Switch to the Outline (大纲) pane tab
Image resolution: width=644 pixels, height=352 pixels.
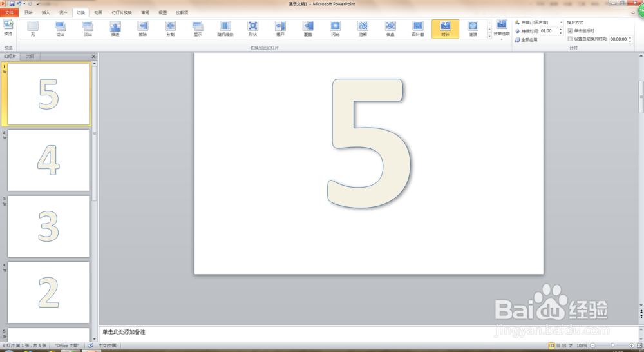(x=30, y=56)
